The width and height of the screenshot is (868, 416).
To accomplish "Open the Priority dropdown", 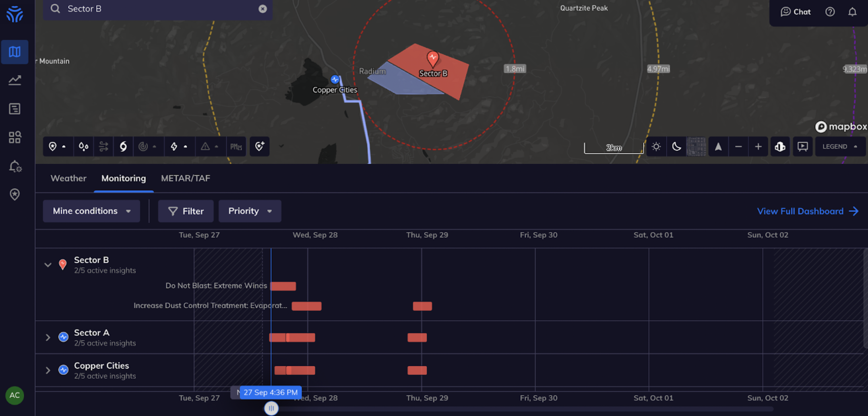I will 250,211.
